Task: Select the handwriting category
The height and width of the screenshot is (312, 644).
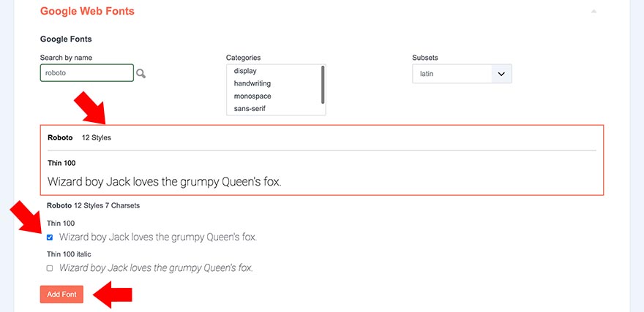Action: (x=252, y=83)
